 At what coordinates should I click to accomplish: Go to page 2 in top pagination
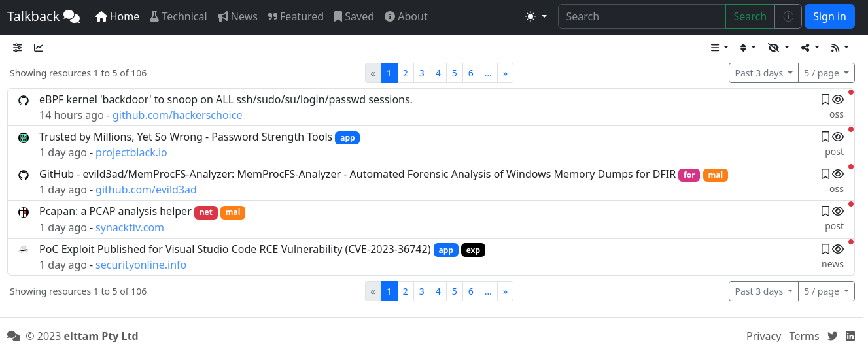coord(406,73)
